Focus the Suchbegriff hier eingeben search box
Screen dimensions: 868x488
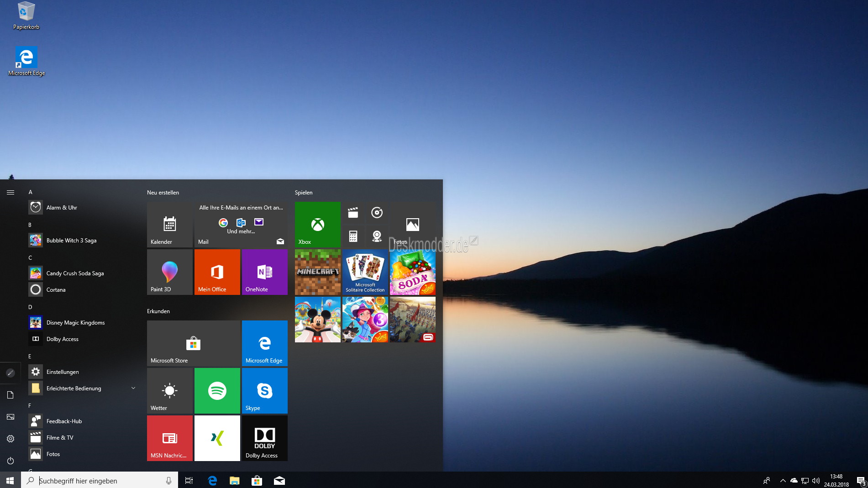click(100, 480)
